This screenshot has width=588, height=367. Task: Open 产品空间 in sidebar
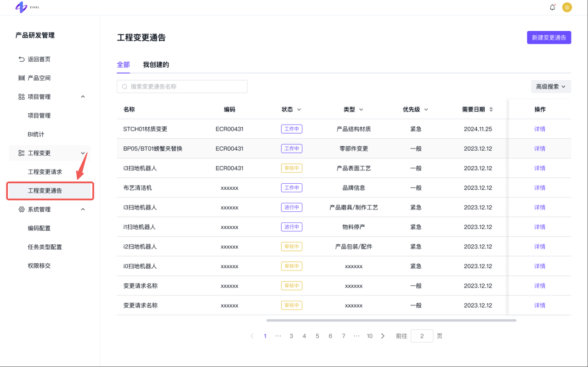point(39,78)
